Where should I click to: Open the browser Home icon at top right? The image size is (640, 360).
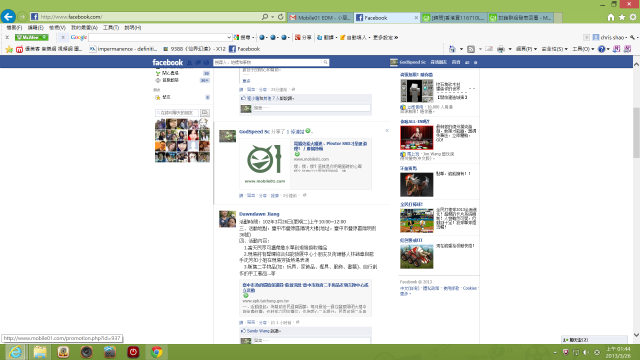click(611, 17)
